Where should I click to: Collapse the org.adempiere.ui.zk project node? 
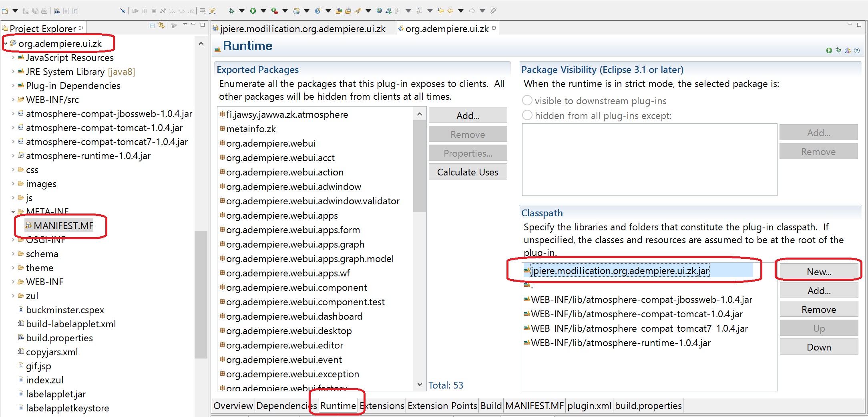click(6, 44)
